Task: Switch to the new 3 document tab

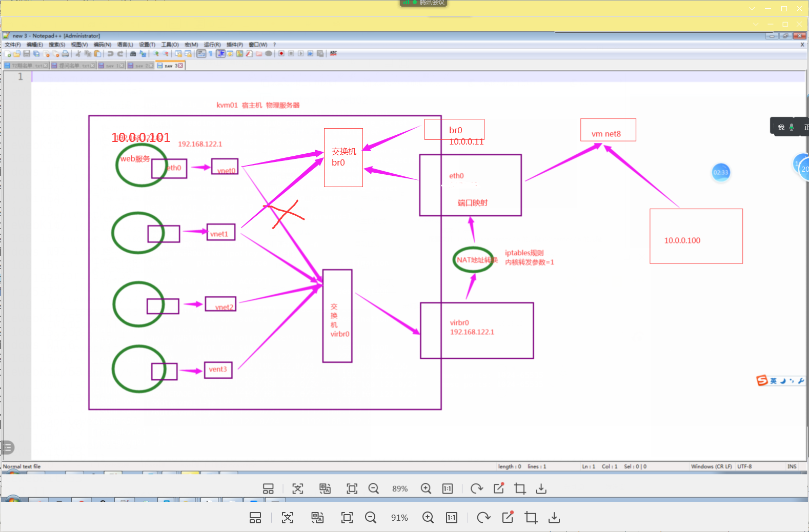Action: pos(170,66)
